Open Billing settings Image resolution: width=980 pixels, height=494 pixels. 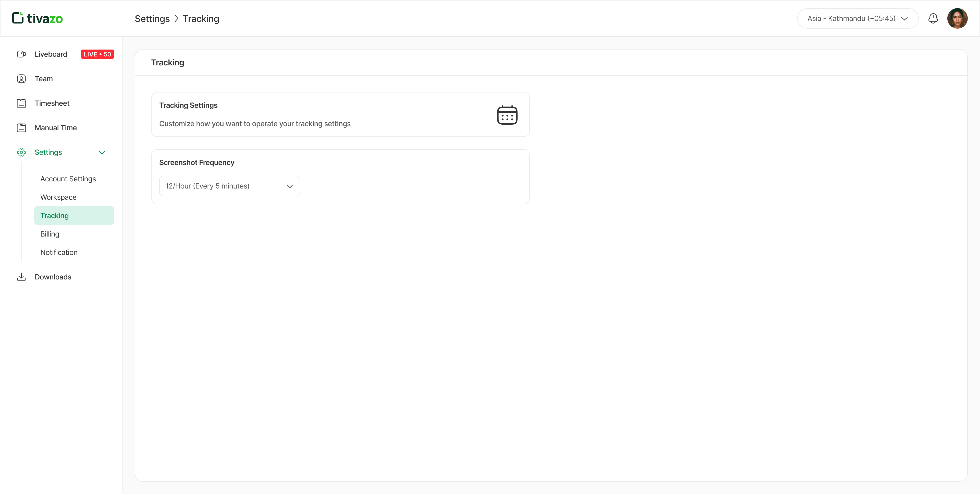[x=50, y=234]
